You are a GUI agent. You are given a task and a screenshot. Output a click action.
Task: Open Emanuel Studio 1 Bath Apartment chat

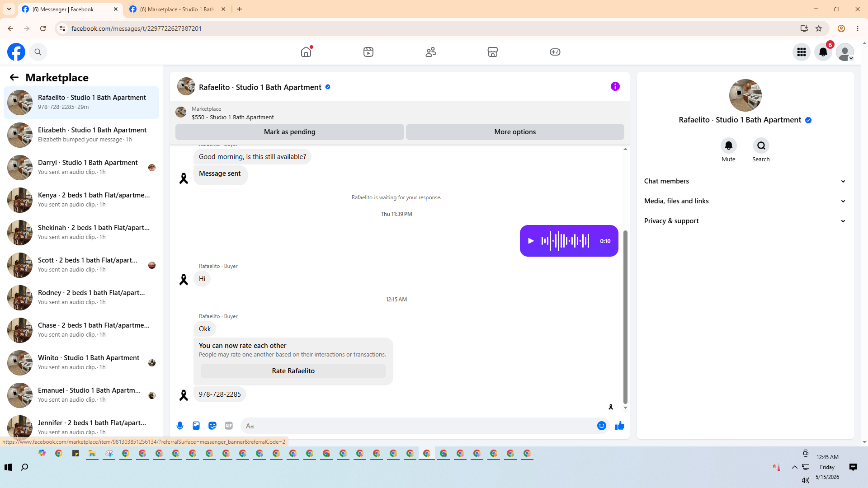[x=81, y=395]
